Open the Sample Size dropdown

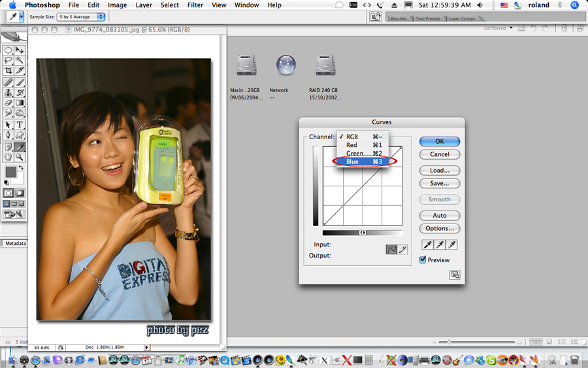[81, 16]
